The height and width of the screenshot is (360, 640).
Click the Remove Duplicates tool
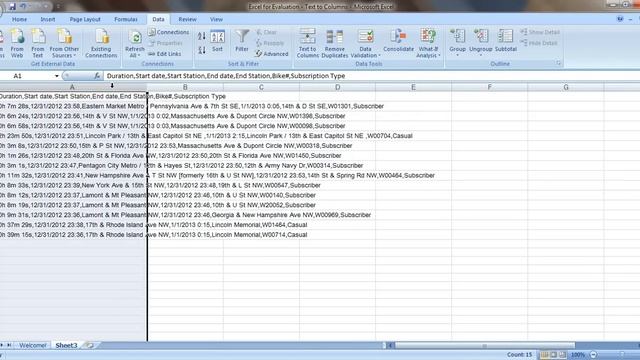coord(335,43)
